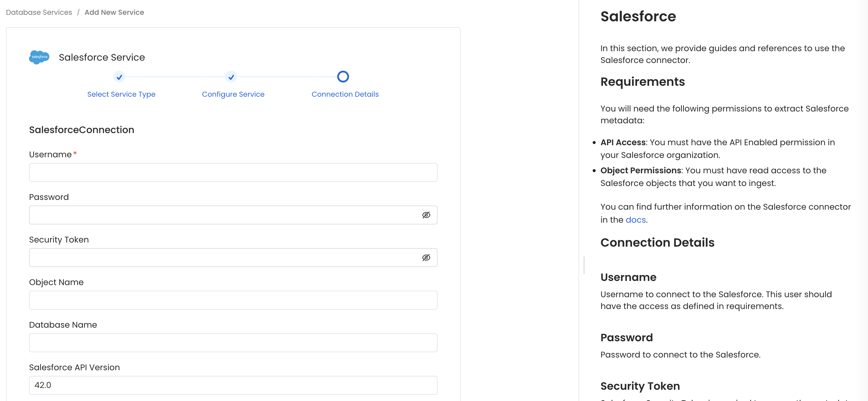Focus the Username input field
This screenshot has width=868, height=401.
click(x=233, y=172)
